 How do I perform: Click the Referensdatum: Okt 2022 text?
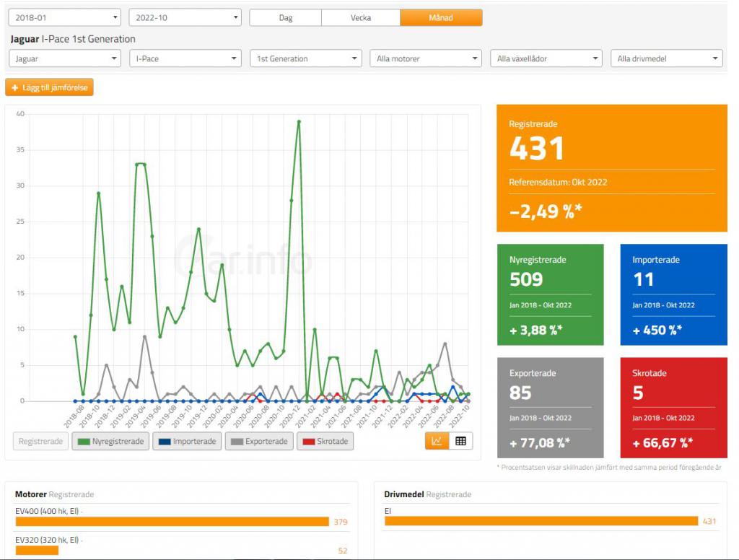tap(558, 182)
